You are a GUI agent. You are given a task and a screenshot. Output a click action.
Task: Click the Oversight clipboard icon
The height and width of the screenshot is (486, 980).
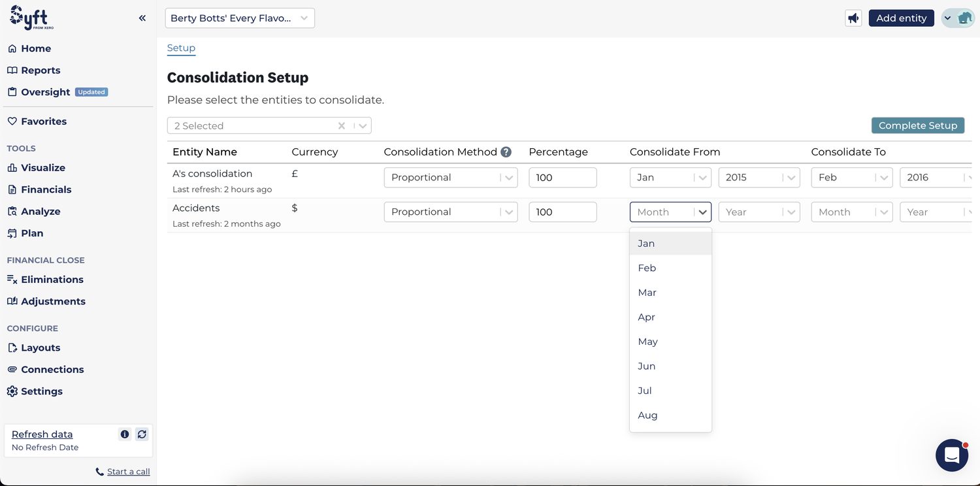pos(12,92)
